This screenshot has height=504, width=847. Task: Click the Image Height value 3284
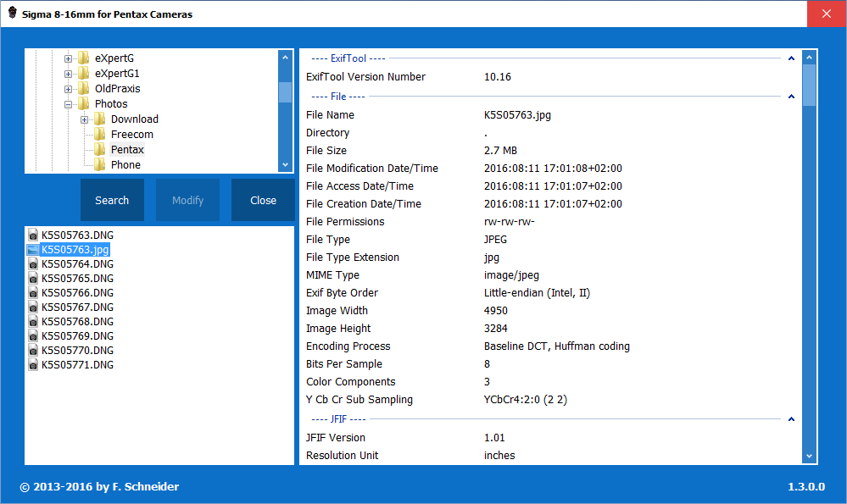coord(496,329)
